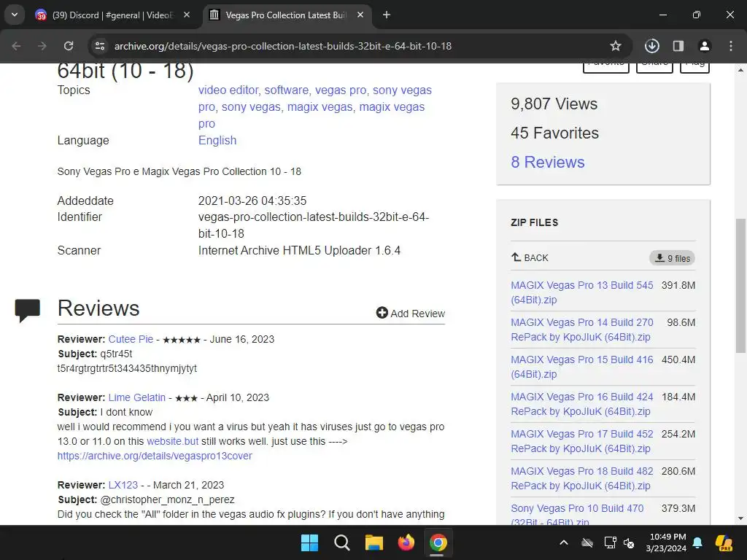Click the 'video editor' topic link

228,90
